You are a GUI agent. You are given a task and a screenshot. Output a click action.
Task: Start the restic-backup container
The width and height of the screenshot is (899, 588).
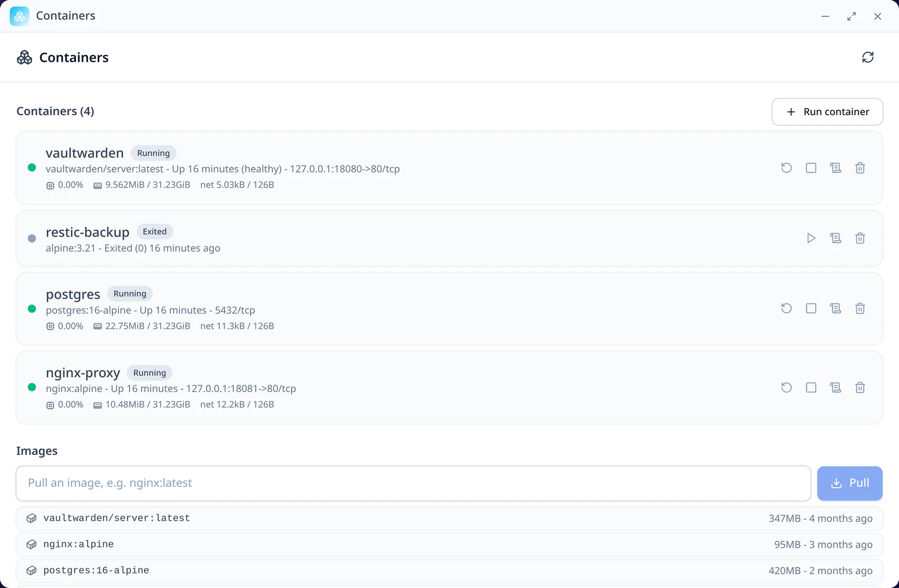point(811,238)
